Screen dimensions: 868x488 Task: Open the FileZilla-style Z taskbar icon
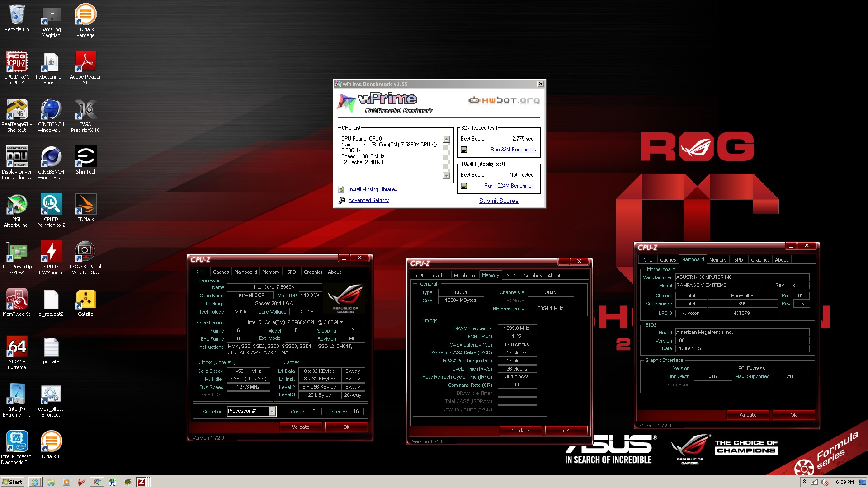pyautogui.click(x=141, y=482)
